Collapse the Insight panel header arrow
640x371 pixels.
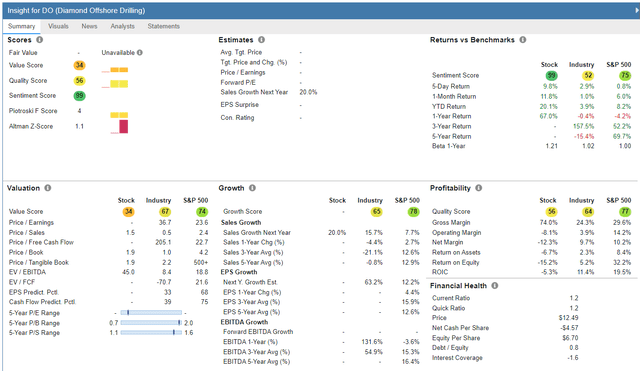636,11
